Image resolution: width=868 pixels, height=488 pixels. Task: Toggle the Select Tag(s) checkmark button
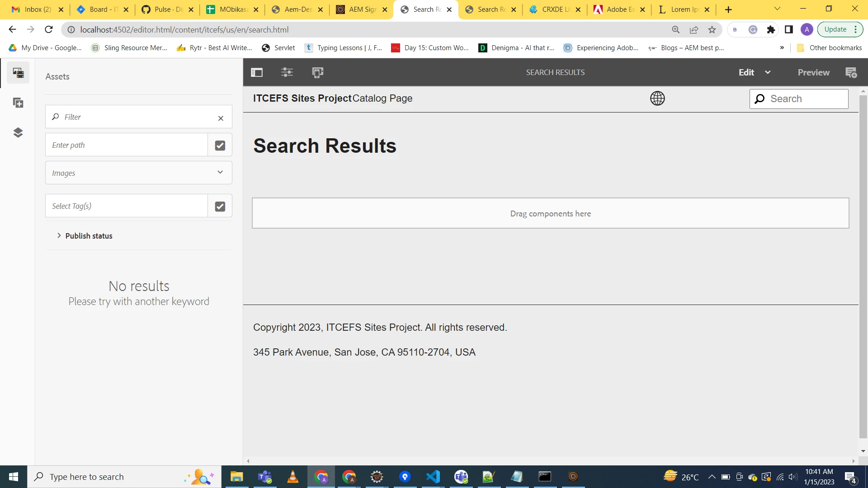coord(220,206)
